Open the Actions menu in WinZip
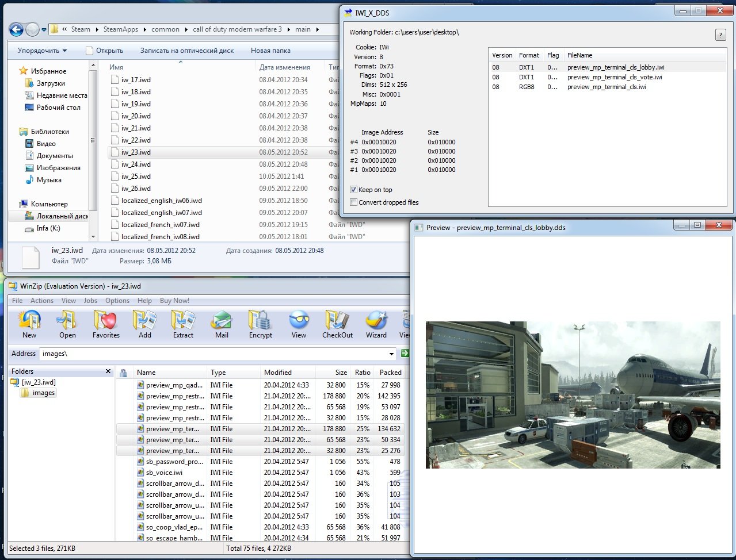The image size is (736, 560). 42,301
